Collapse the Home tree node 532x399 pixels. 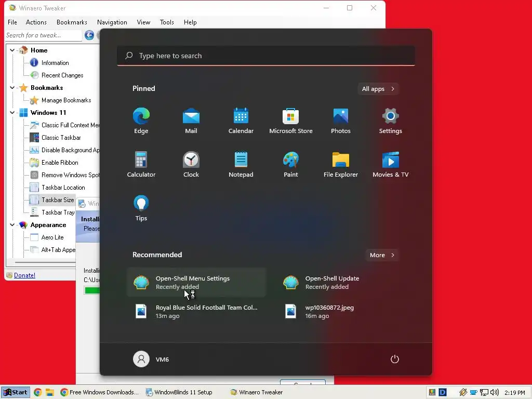click(x=12, y=50)
